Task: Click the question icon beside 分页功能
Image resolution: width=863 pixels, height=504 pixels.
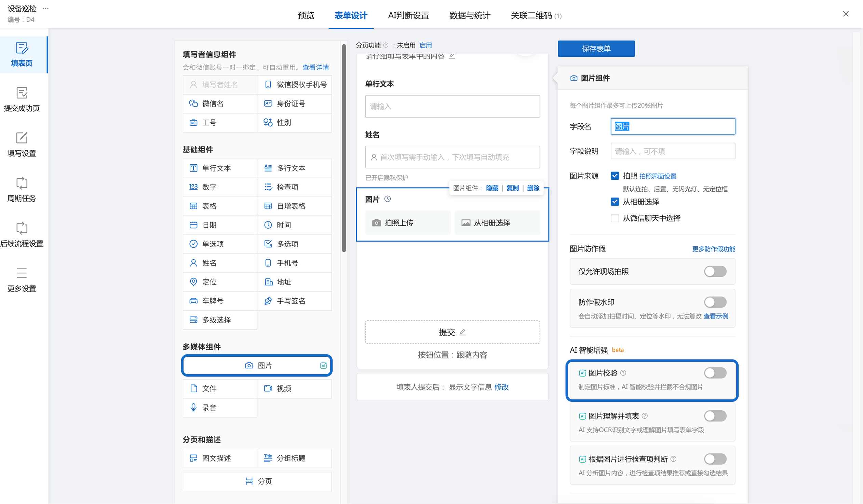Action: tap(386, 45)
